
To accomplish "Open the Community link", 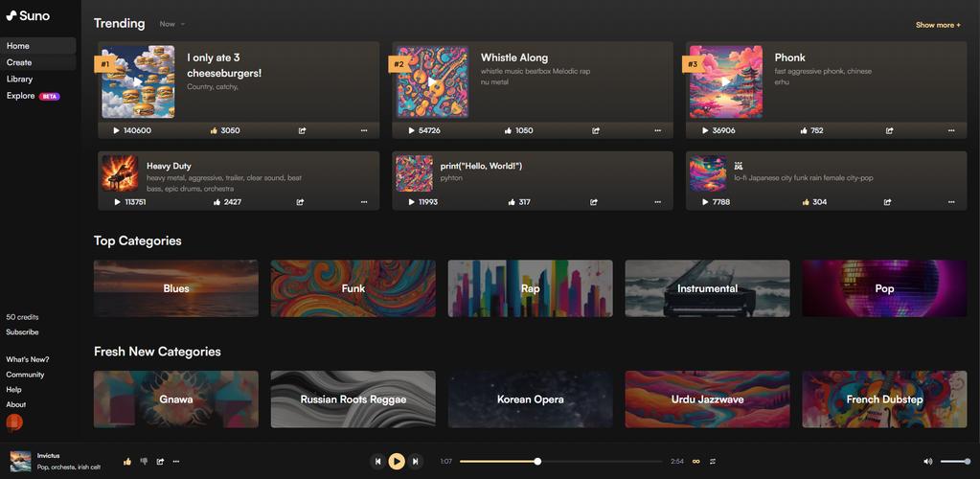I will click(25, 375).
